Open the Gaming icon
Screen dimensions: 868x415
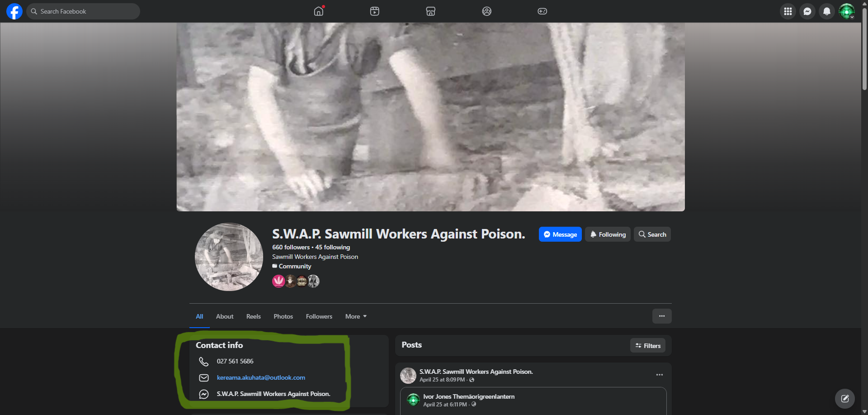pos(542,11)
